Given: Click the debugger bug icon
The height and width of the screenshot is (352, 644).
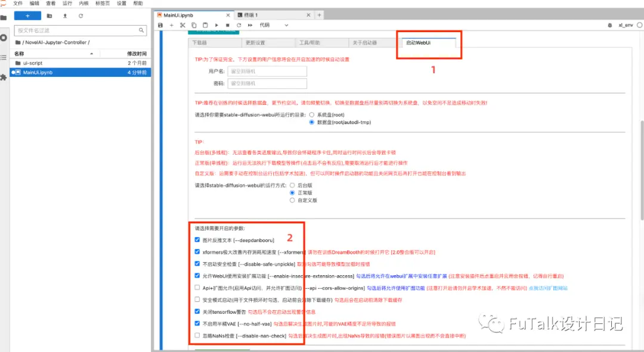Looking at the screenshot, I should (610, 26).
